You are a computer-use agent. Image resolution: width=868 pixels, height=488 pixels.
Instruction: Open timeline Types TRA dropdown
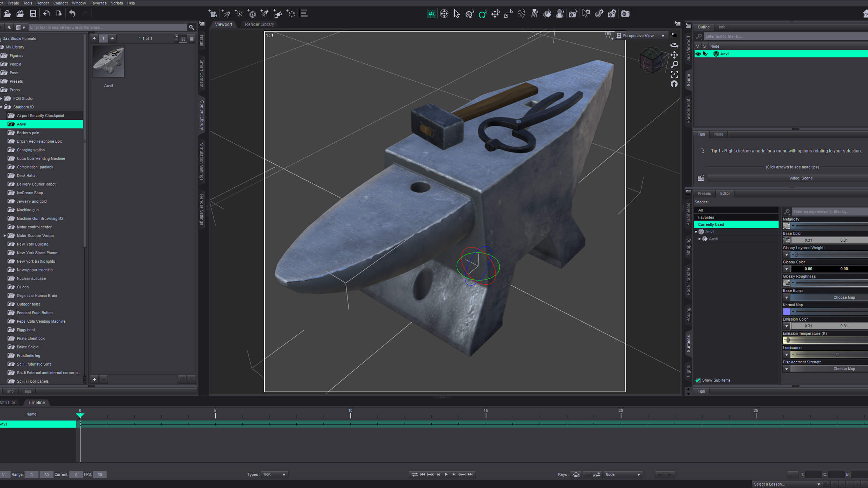coord(274,474)
